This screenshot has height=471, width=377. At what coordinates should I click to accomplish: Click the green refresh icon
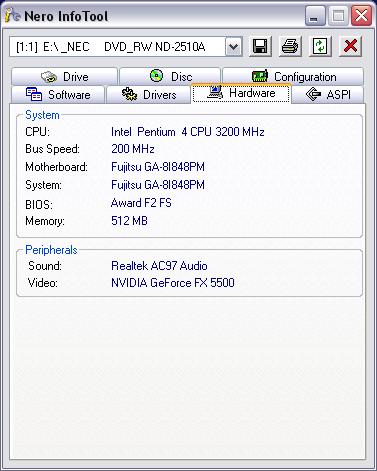click(320, 46)
